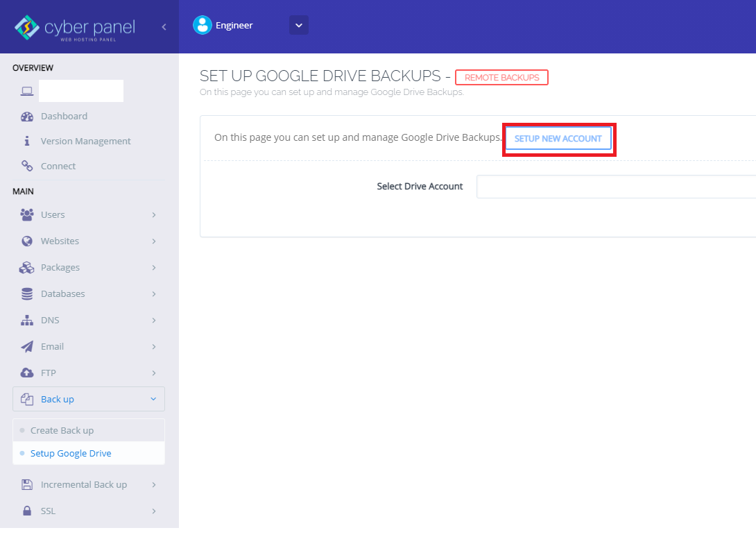Image resolution: width=756 pixels, height=537 pixels.
Task: Click the Back up label
Action: [x=58, y=400]
